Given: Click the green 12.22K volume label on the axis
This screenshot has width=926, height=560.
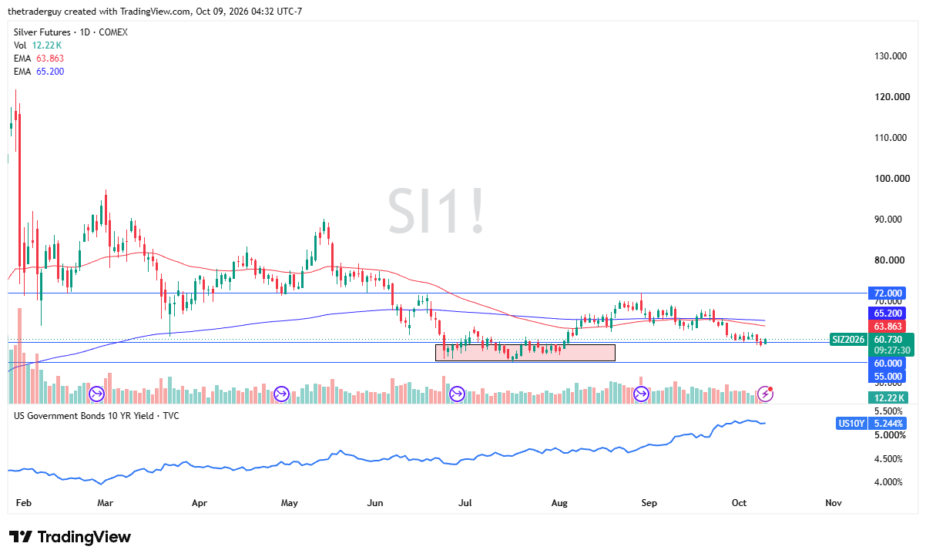Looking at the screenshot, I should tap(890, 397).
